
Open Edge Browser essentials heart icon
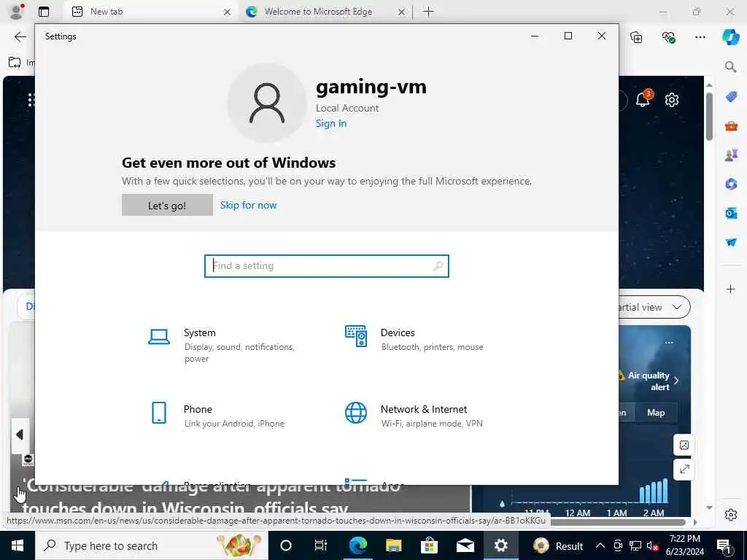[668, 37]
